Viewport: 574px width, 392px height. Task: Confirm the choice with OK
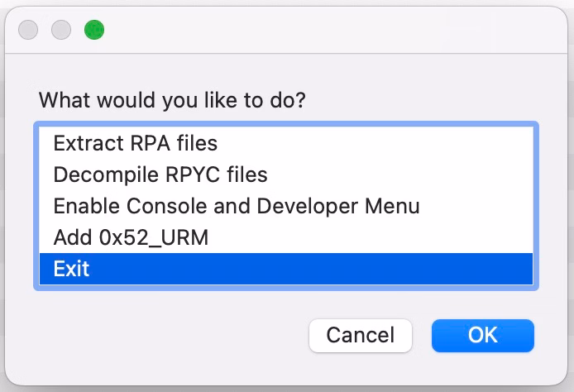482,335
